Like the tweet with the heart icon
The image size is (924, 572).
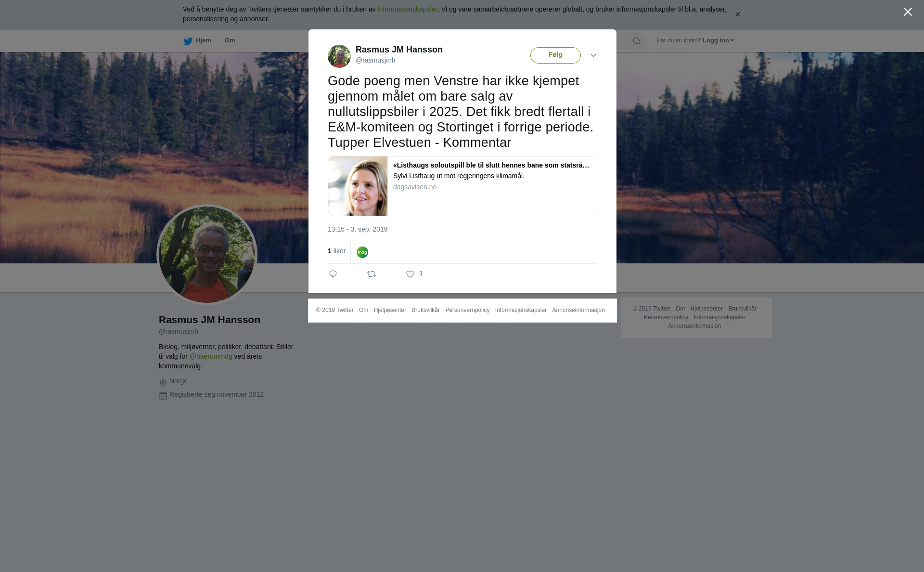point(410,274)
